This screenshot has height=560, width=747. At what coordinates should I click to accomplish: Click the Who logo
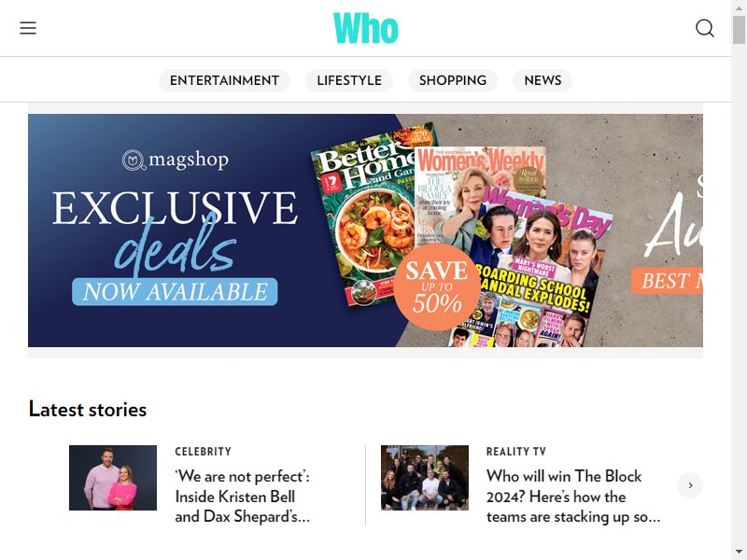366,29
